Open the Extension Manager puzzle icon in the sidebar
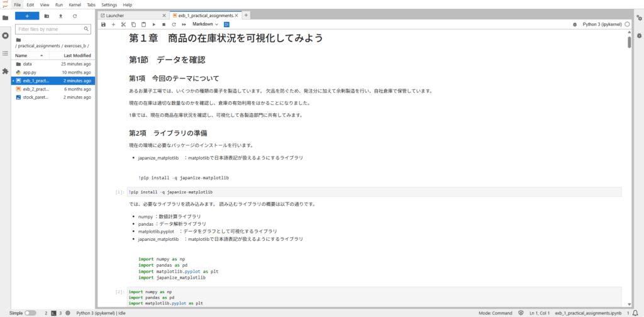Screen dimensions: 644x317 pos(6,71)
